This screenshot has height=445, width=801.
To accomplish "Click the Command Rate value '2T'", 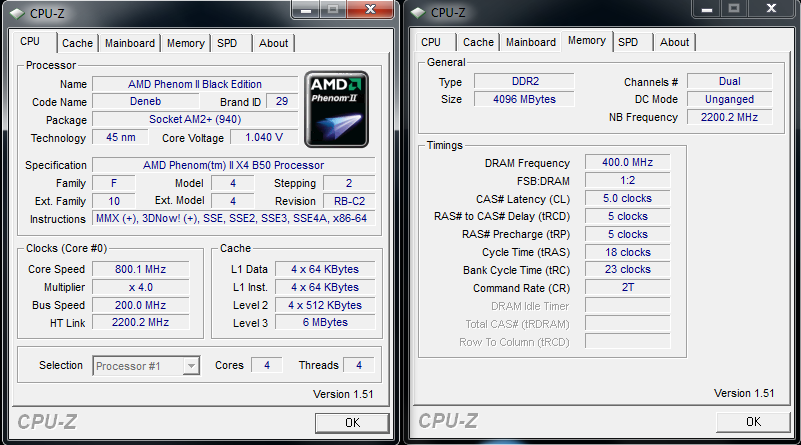I will (627, 287).
